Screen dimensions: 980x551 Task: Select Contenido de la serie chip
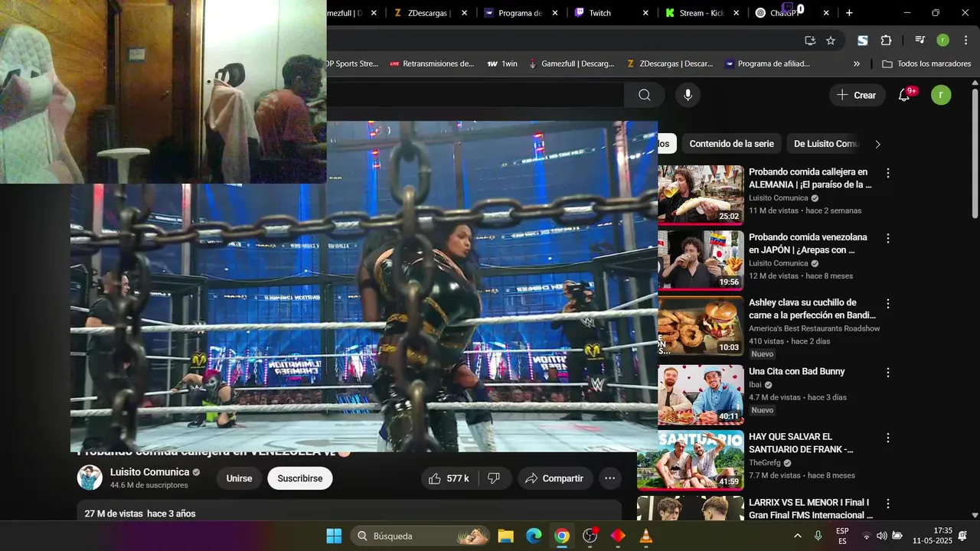click(x=731, y=144)
